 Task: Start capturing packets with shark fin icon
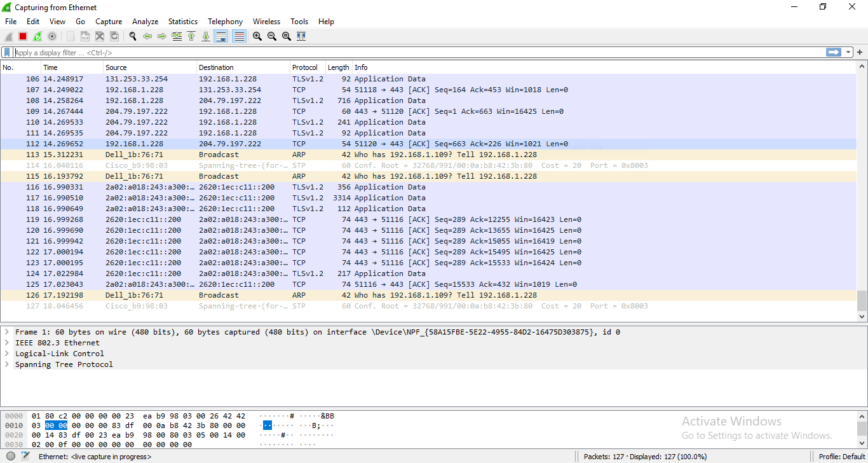point(9,36)
